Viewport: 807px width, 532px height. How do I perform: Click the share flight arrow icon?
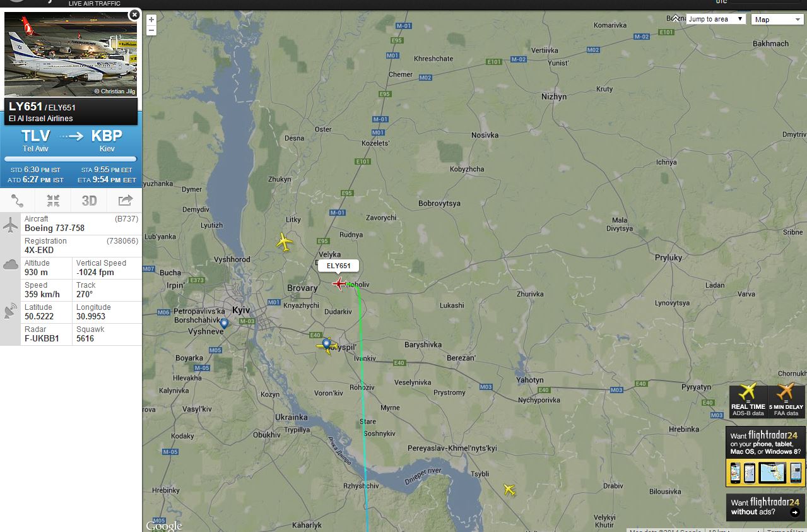[125, 201]
